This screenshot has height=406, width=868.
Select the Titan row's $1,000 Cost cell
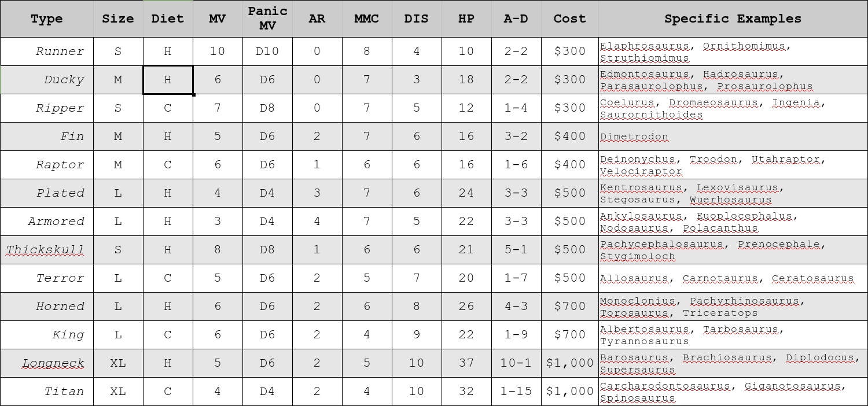569,392
